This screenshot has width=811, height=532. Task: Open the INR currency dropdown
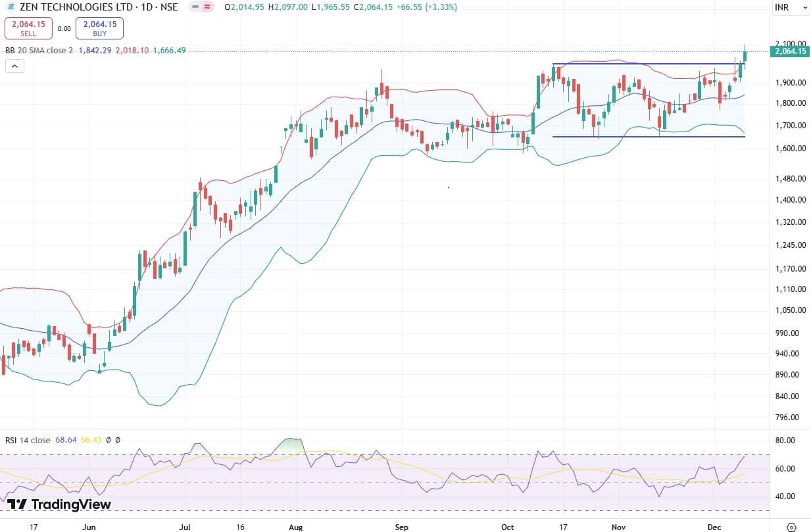point(791,7)
